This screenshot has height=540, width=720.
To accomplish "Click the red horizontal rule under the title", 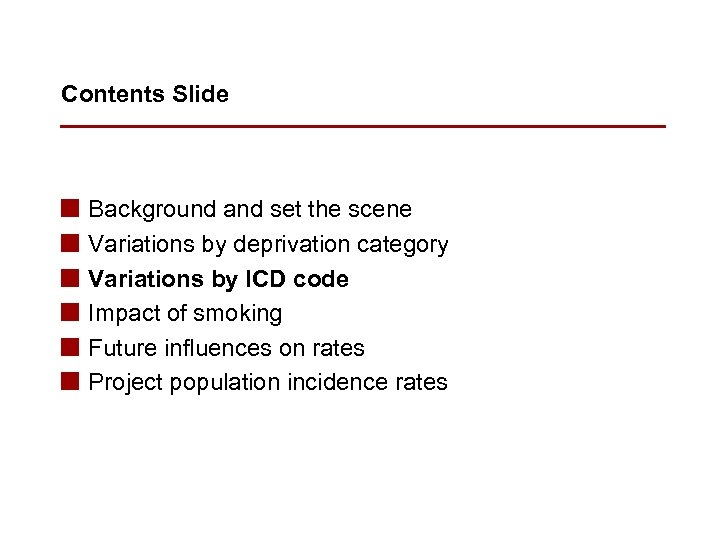I will click(x=362, y=126).
